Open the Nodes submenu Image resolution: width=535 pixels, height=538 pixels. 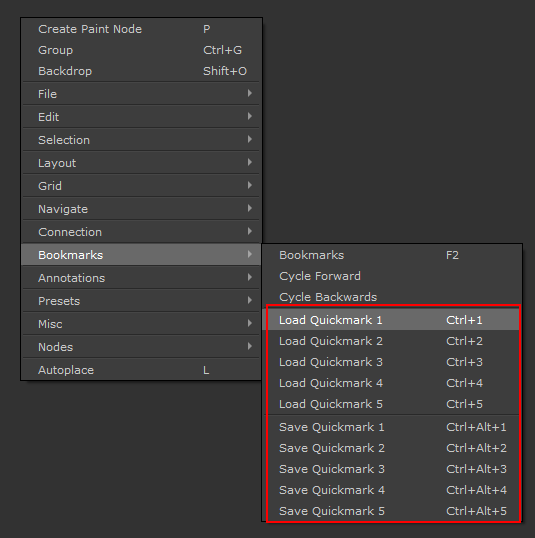click(141, 347)
